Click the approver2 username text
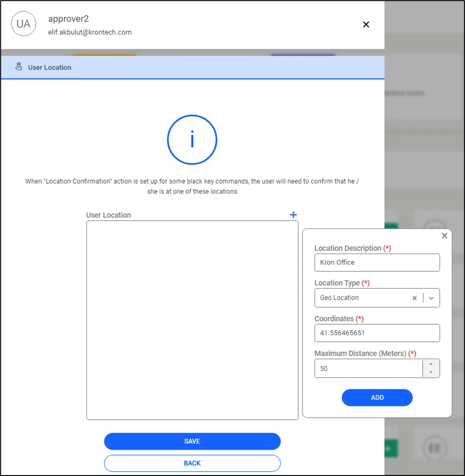Viewport: 465px width, 476px height. [69, 19]
